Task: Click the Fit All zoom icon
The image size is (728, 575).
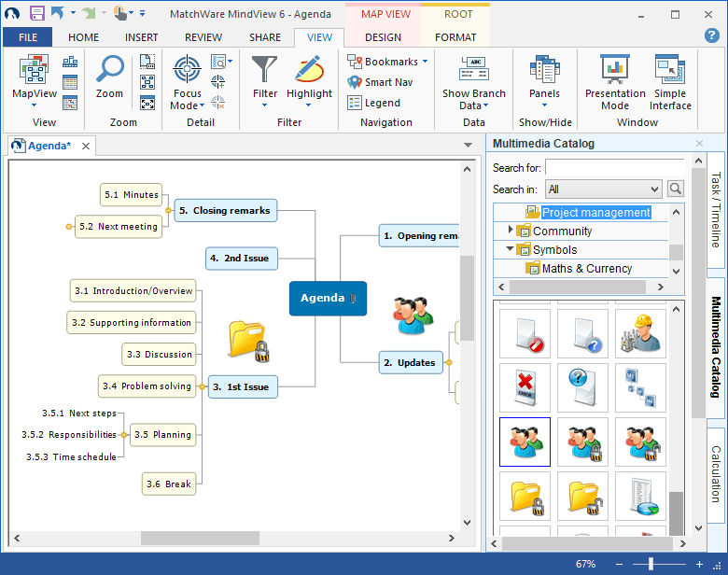Action: pyautogui.click(x=147, y=103)
